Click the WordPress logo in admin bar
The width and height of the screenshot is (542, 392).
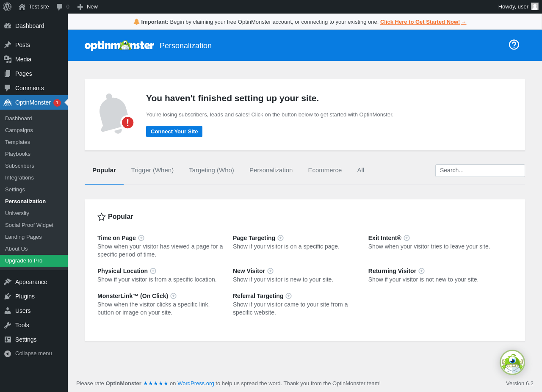(7, 7)
